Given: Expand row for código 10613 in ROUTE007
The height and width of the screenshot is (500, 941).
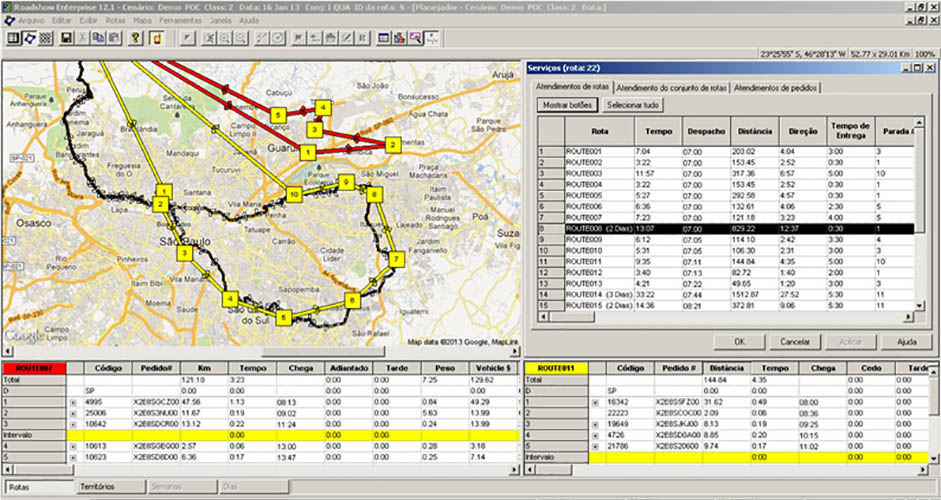Looking at the screenshot, I should [73, 446].
